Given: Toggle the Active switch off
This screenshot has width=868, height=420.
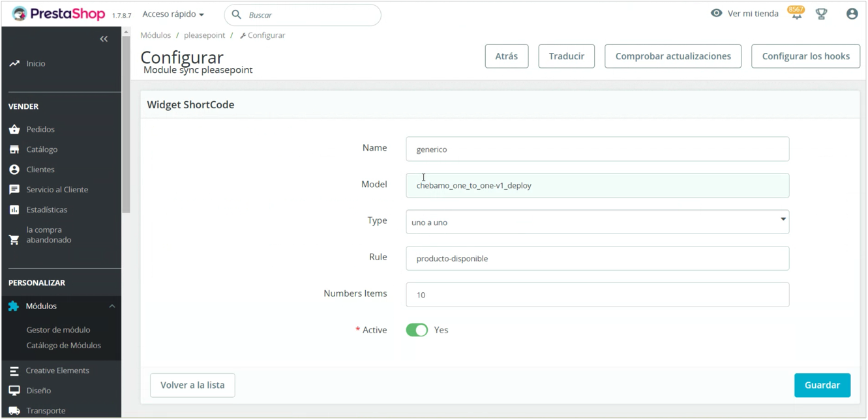Looking at the screenshot, I should [417, 330].
